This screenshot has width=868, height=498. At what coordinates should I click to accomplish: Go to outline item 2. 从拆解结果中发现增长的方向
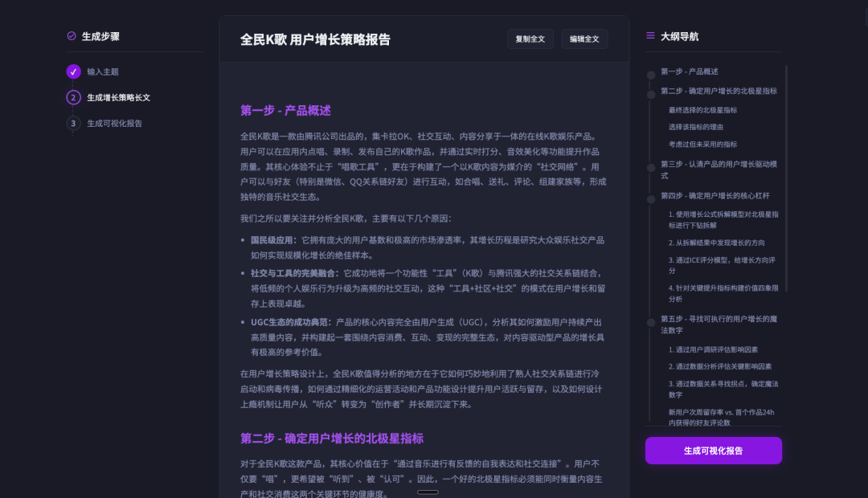[x=716, y=243]
